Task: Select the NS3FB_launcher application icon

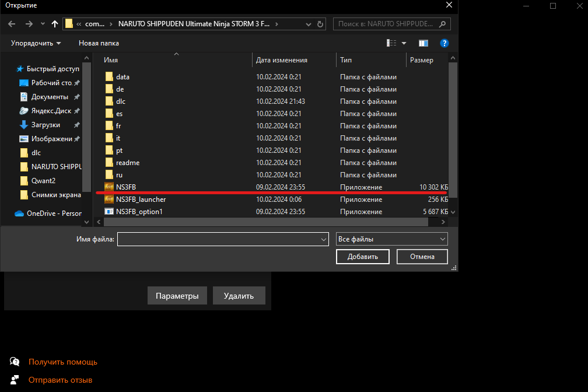Action: coord(109,199)
